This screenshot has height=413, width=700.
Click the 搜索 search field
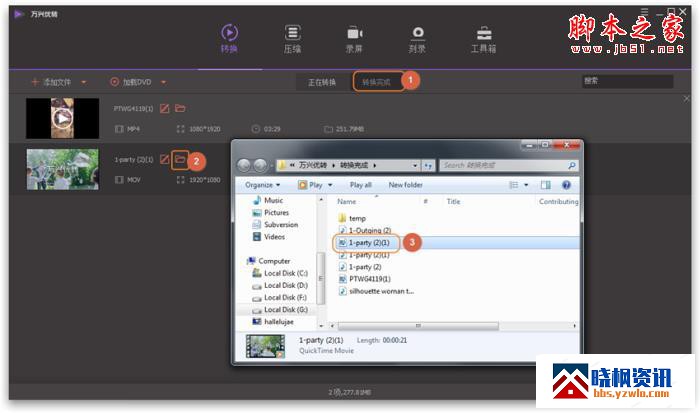628,81
